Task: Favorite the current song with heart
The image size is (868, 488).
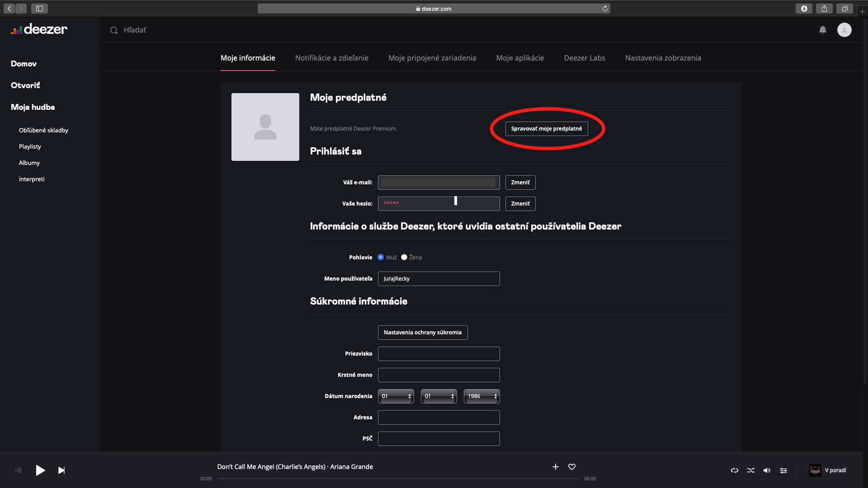Action: coord(572,467)
